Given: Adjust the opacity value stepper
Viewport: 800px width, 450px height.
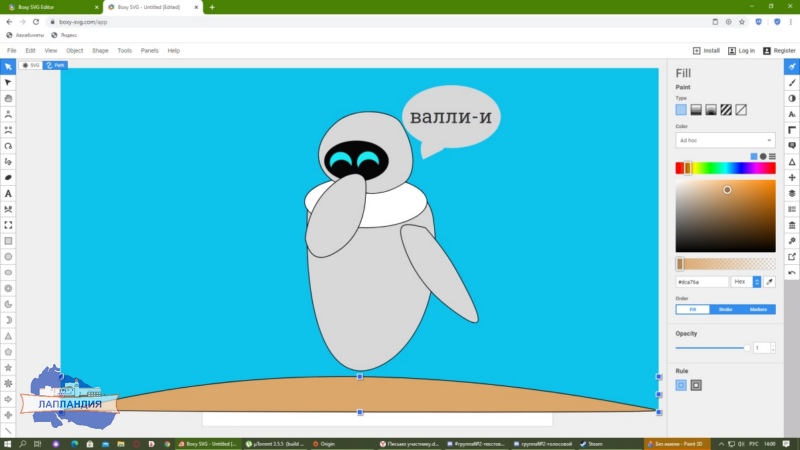Looking at the screenshot, I should tap(773, 348).
